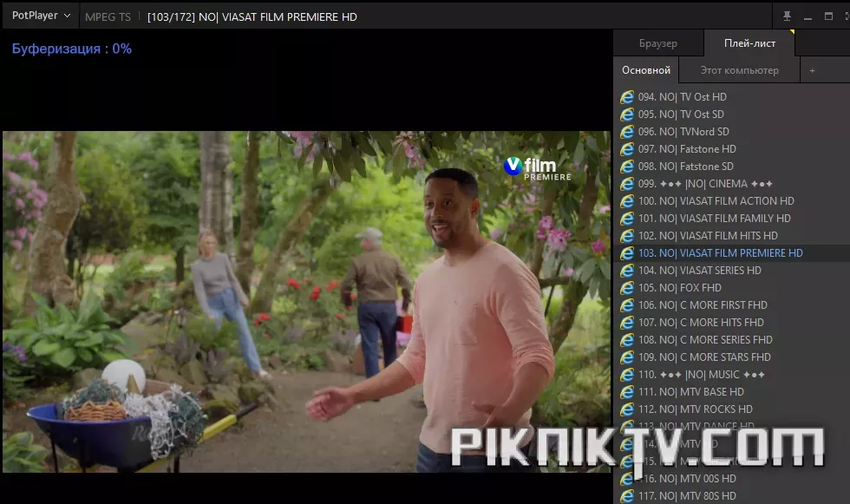Click the icon beside 096. NO| TVNord SD

(x=627, y=132)
